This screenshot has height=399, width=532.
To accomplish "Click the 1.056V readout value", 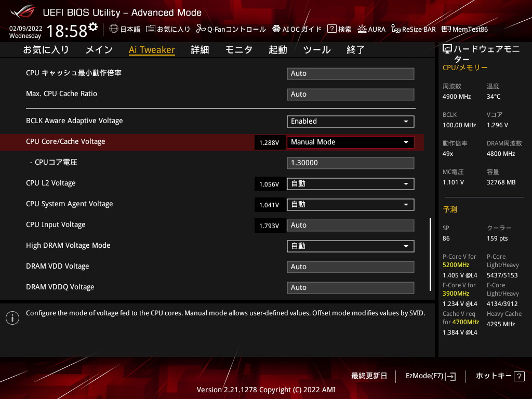I will (269, 184).
